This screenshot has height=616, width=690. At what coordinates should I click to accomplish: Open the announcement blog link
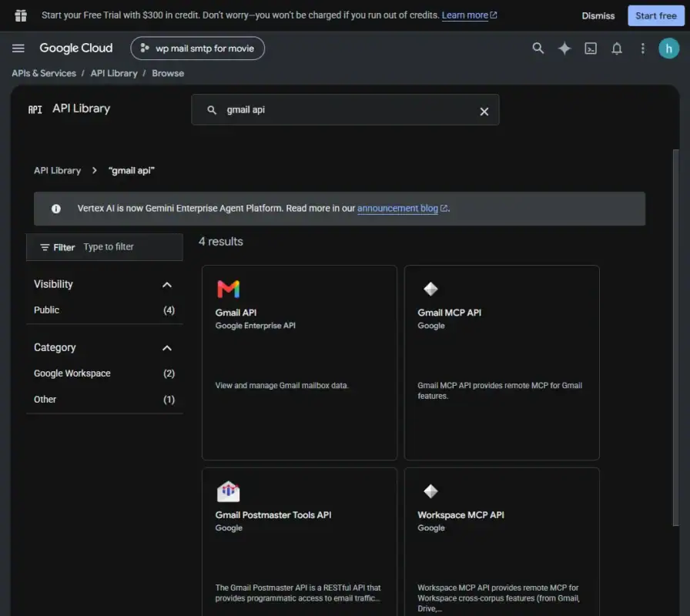[x=397, y=208]
